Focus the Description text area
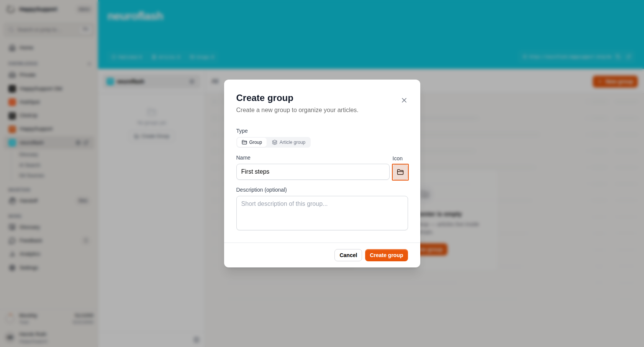Screen dimensions: 644x347 click(x=322, y=213)
